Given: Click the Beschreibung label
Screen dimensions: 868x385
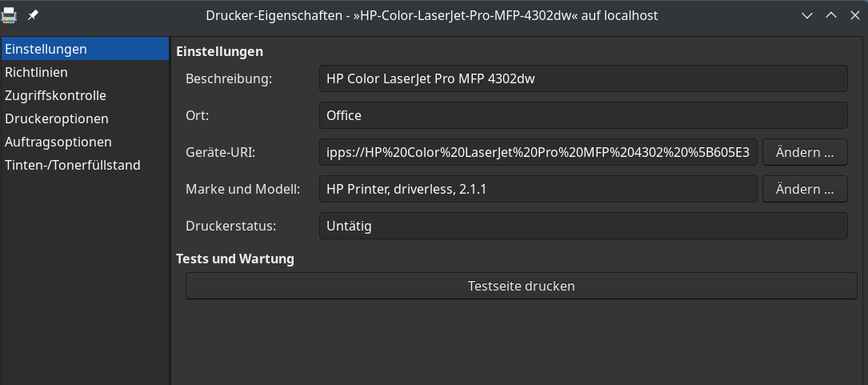Looking at the screenshot, I should (229, 78).
